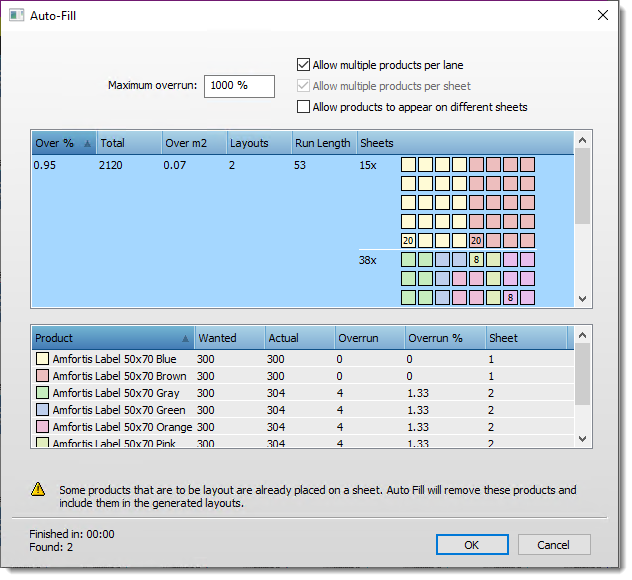The height and width of the screenshot is (580, 632).
Task: Select the Amfortis Label 50x70 Green row
Action: pyautogui.click(x=303, y=410)
